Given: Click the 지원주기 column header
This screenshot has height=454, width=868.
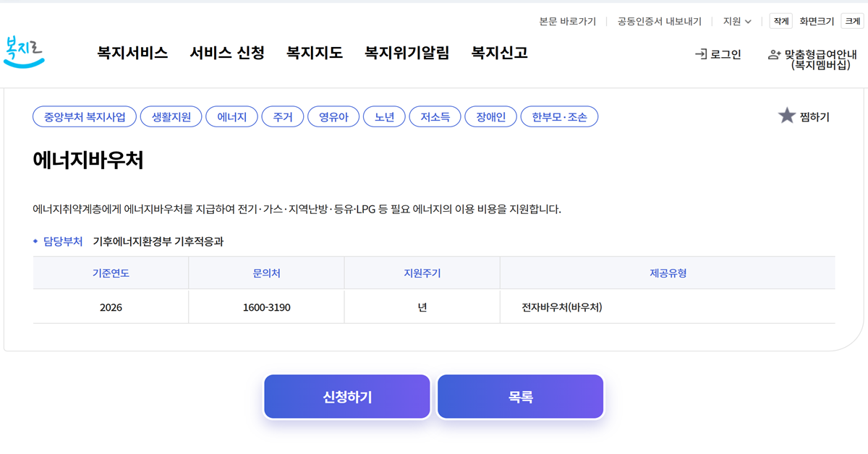Looking at the screenshot, I should point(422,273).
